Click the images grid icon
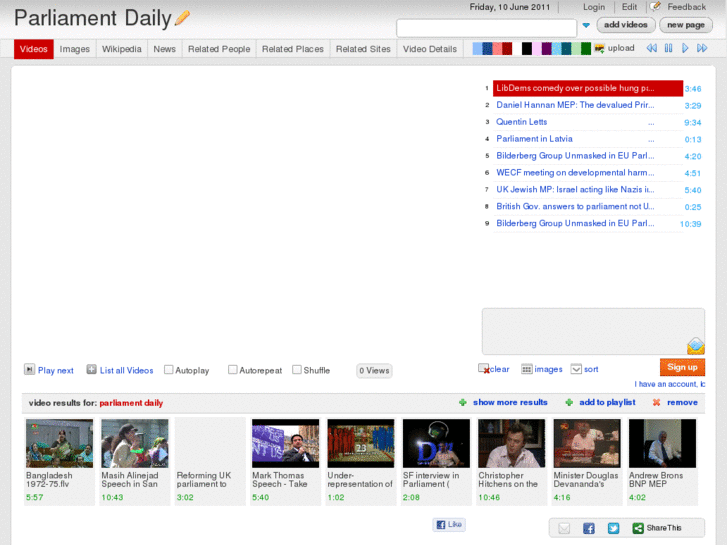 (527, 369)
